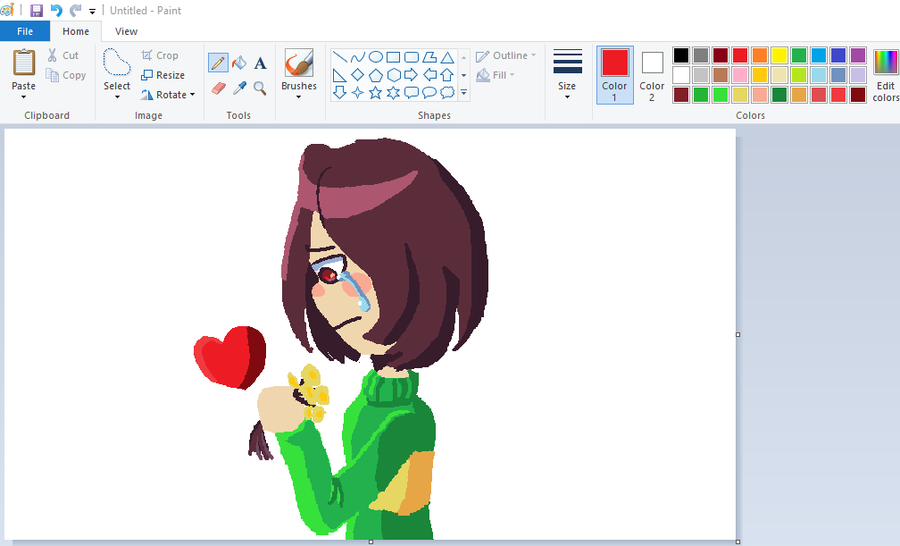Select the Eraser tool
The width and height of the screenshot is (900, 546).
point(218,88)
